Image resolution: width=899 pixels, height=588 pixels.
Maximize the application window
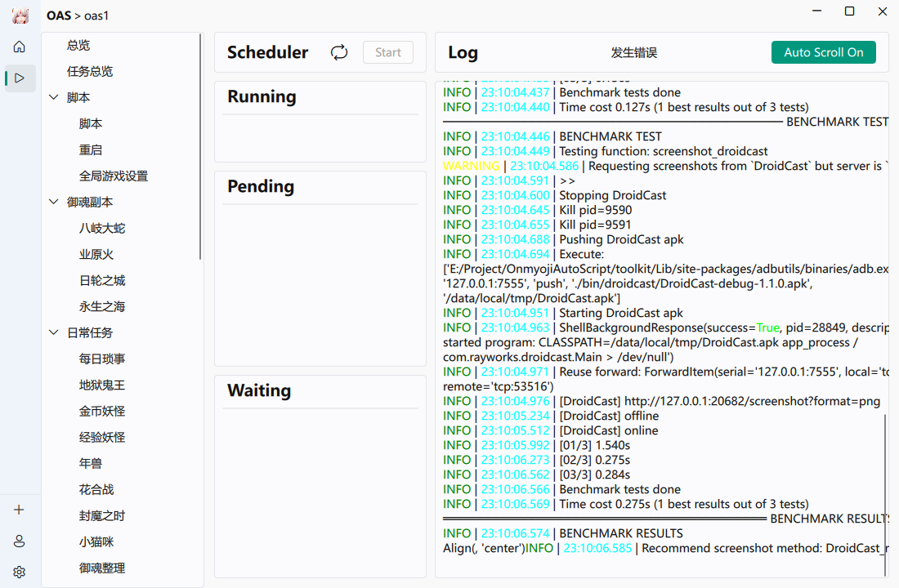click(x=849, y=11)
